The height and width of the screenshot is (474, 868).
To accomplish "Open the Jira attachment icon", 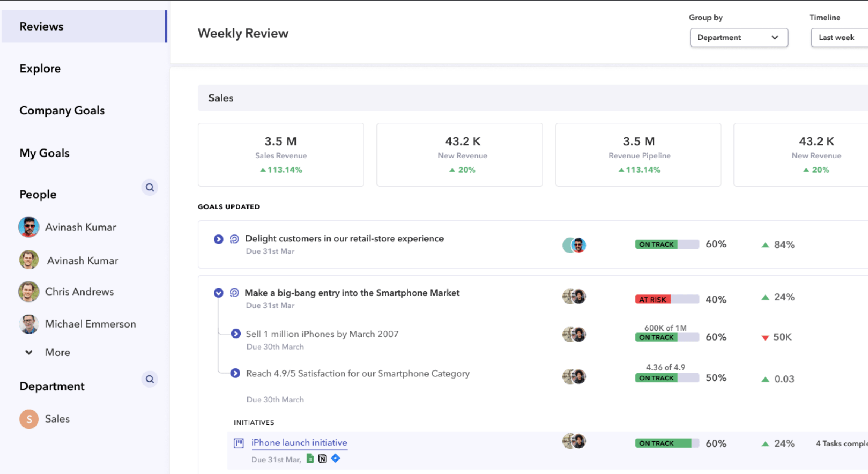I will [335, 458].
